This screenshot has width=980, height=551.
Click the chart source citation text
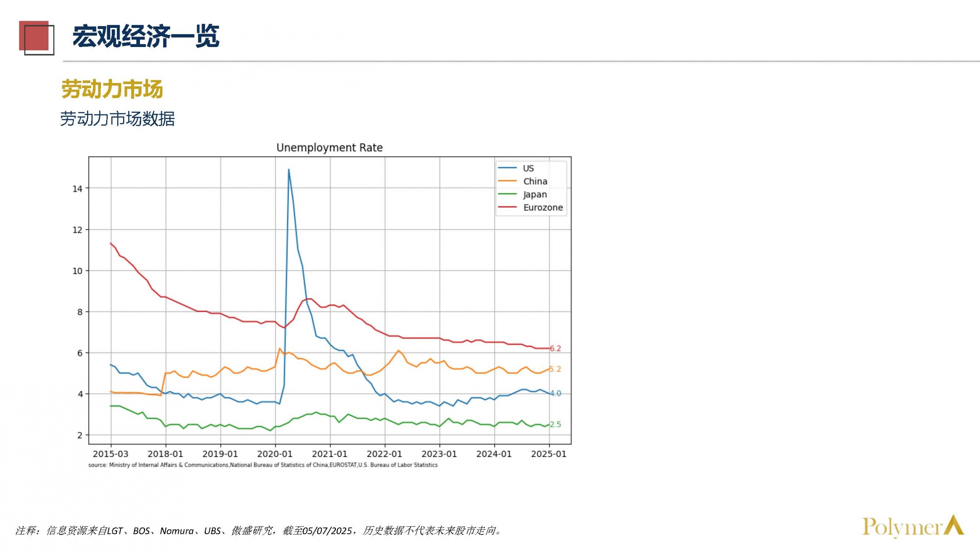(263, 465)
